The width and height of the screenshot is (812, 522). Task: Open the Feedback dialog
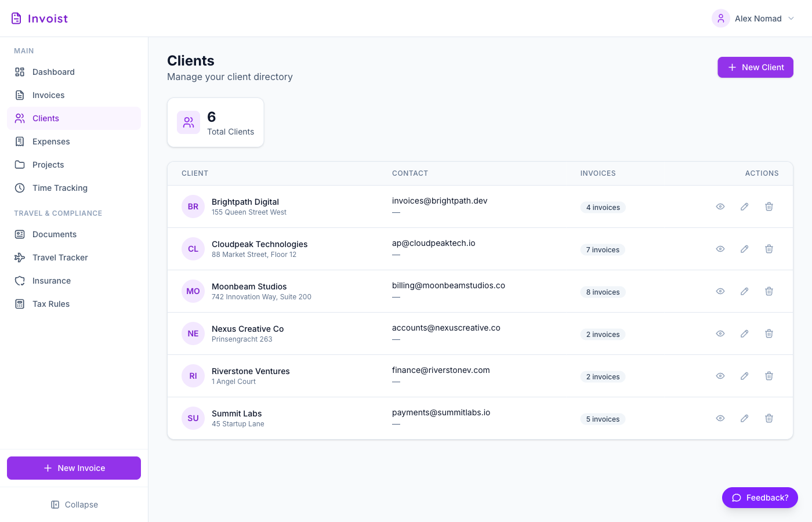760,498
